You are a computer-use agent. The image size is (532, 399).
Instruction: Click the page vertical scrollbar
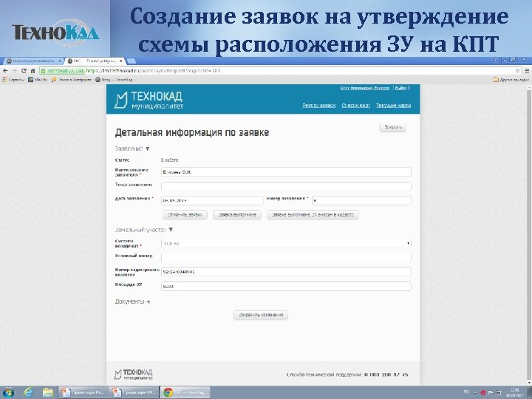click(x=529, y=234)
